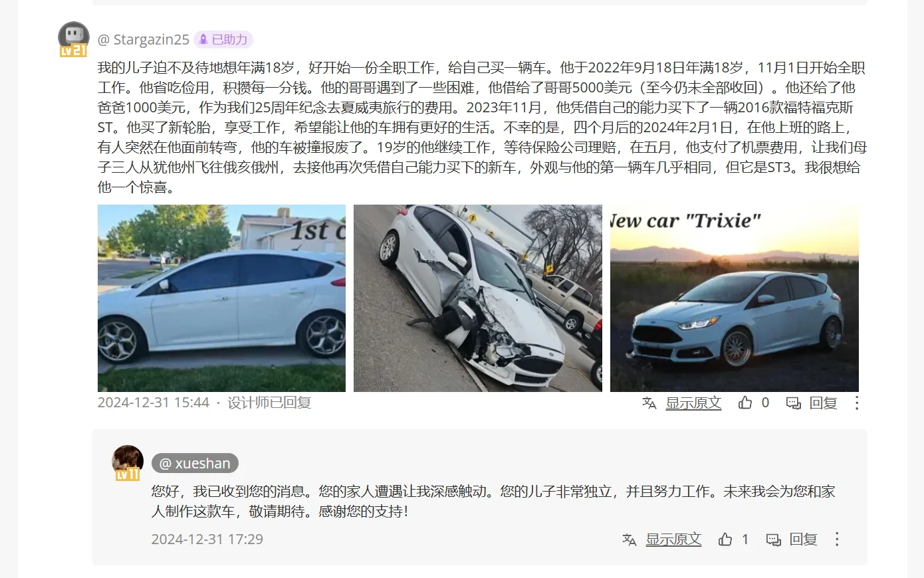
Task: Like Stargazin25's comment with thumbs-up
Action: coord(745,403)
